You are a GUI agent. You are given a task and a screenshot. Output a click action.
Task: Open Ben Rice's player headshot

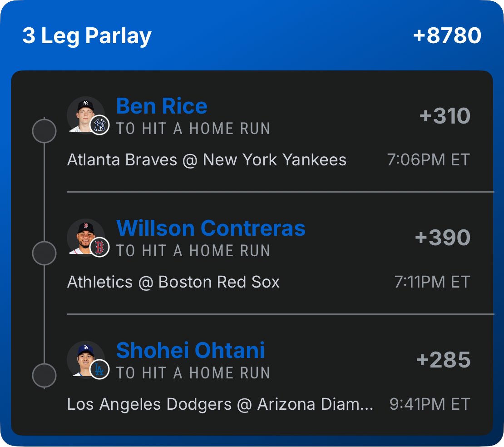(x=85, y=115)
